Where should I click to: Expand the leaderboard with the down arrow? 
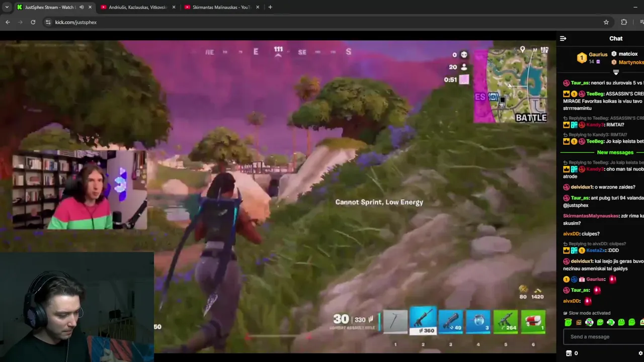[x=616, y=72]
